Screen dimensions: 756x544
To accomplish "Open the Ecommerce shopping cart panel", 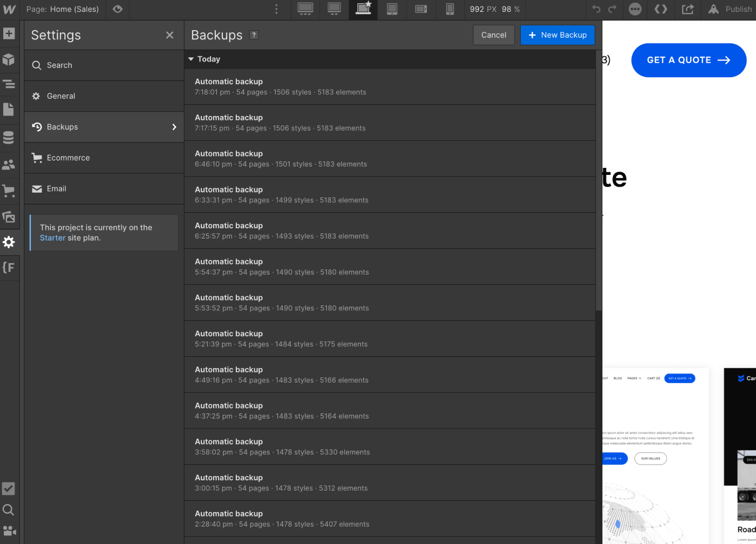I will tap(9, 190).
